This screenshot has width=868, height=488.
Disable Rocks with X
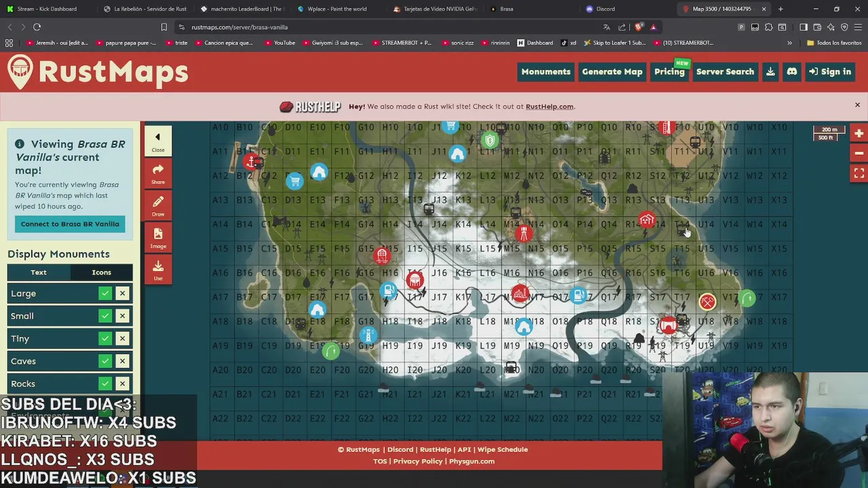122,384
